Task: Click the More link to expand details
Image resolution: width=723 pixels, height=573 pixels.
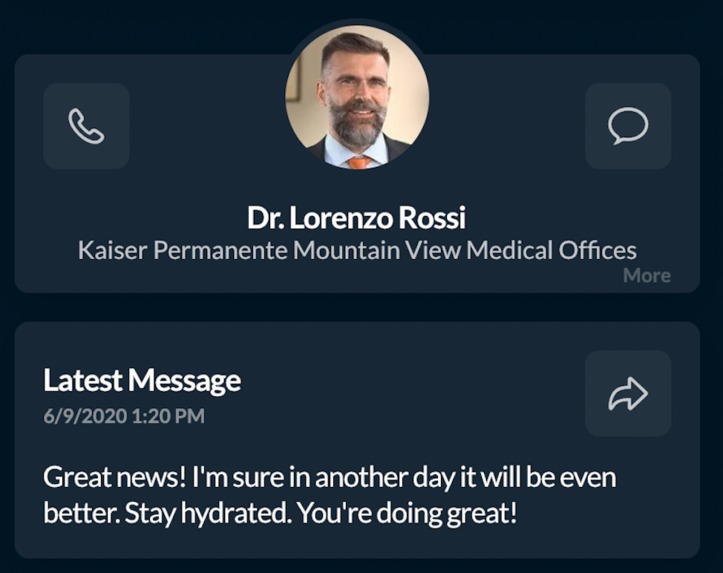Action: coord(646,275)
